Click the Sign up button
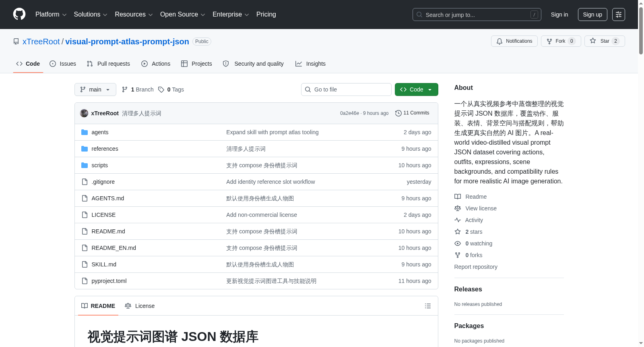The image size is (644, 347). click(x=592, y=15)
